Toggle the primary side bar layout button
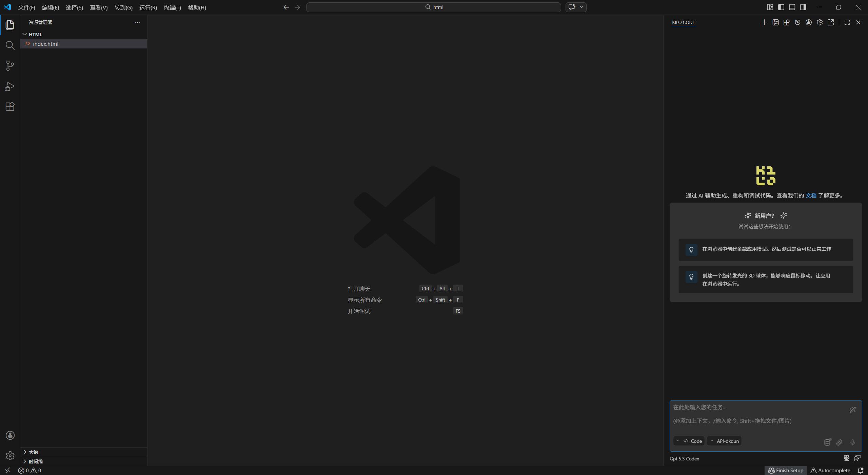The image size is (868, 475). pyautogui.click(x=781, y=7)
